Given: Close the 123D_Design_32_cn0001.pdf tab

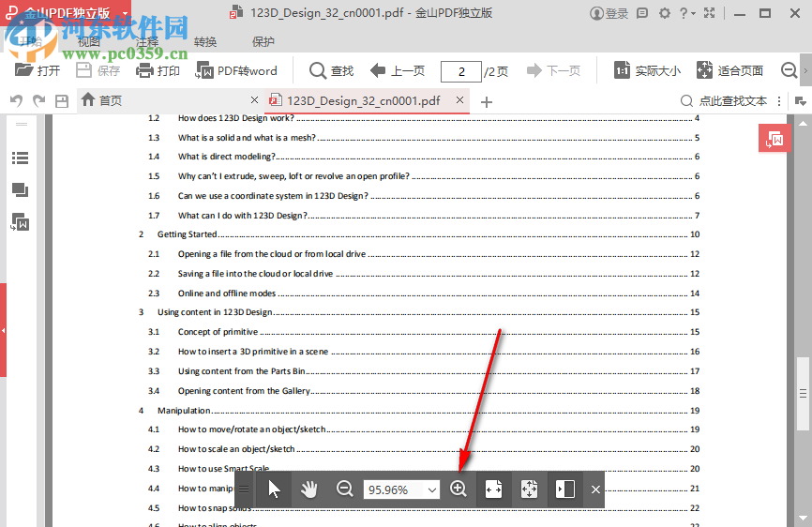Looking at the screenshot, I should 459,100.
